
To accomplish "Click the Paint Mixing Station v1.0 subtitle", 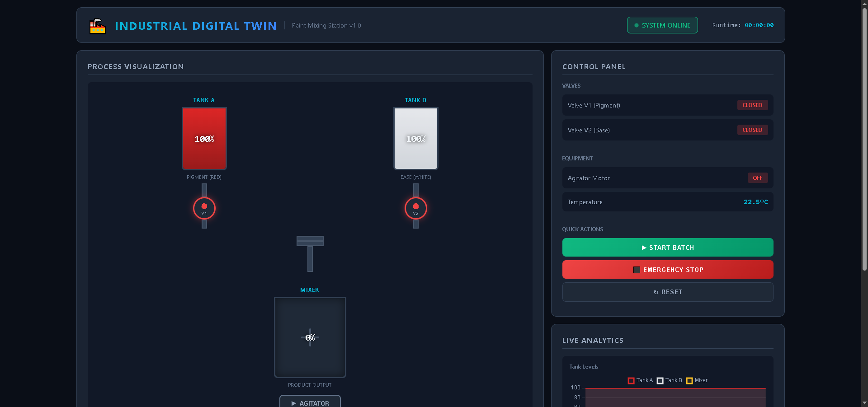I will [x=326, y=25].
